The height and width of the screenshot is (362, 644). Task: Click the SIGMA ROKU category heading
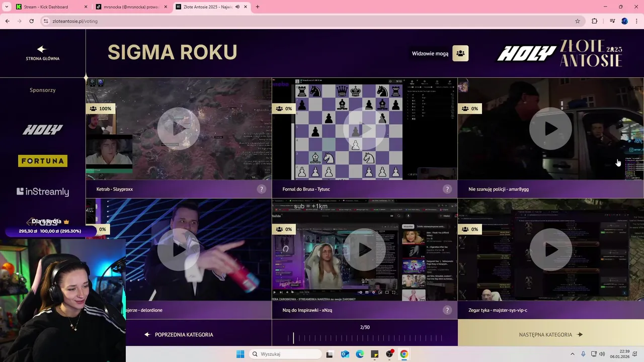(x=172, y=52)
